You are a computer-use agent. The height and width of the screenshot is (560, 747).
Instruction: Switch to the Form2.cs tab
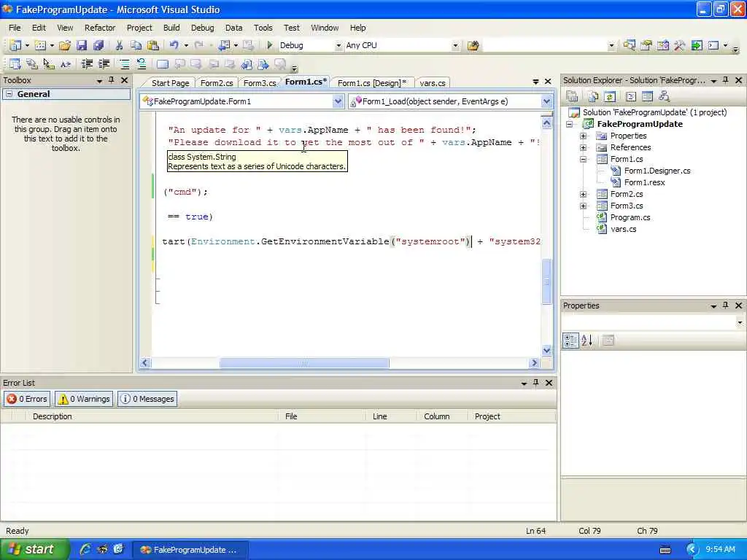(217, 83)
